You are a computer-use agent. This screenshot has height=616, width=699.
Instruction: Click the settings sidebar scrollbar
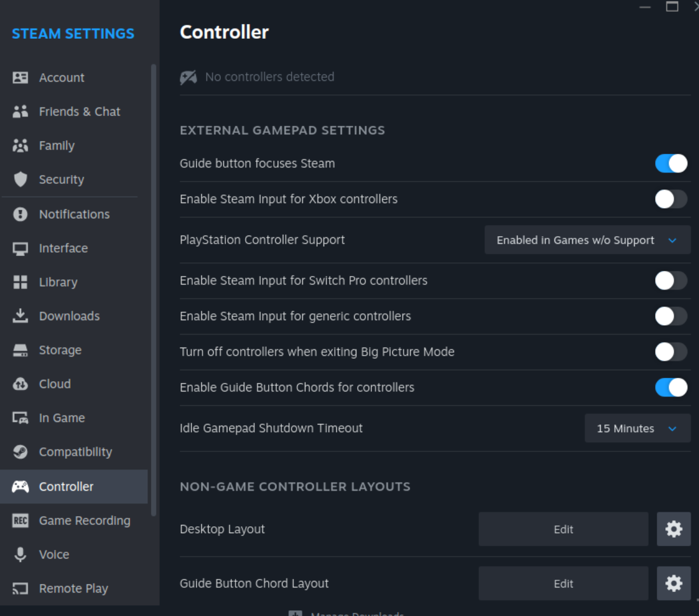[154, 290]
